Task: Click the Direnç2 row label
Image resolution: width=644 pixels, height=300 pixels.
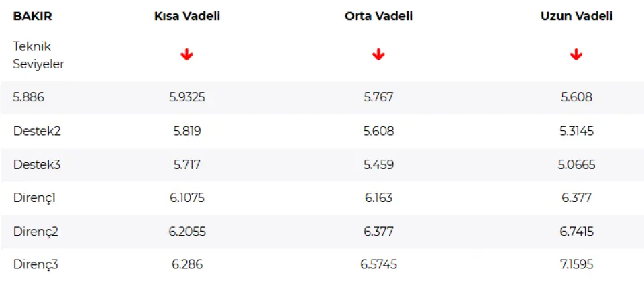Action: coord(36,232)
